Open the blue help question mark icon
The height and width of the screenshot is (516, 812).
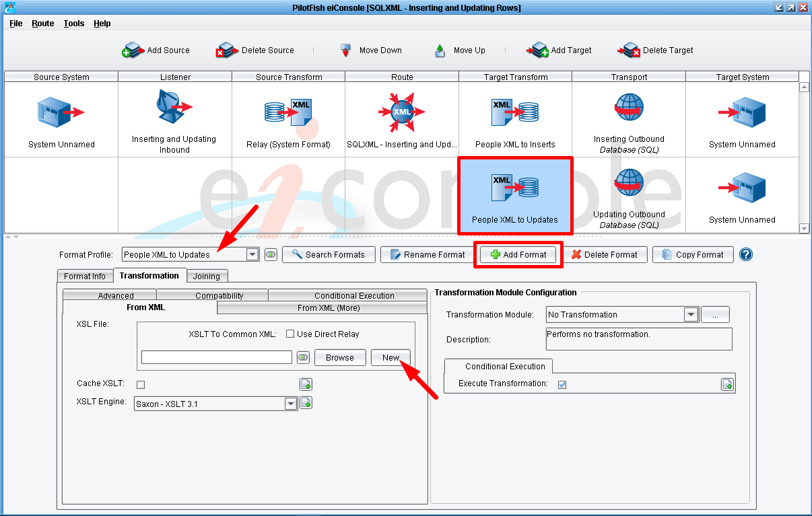pyautogui.click(x=745, y=254)
